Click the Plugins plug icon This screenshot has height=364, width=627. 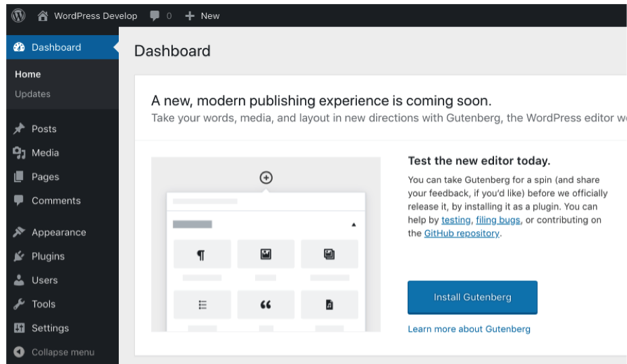click(19, 256)
